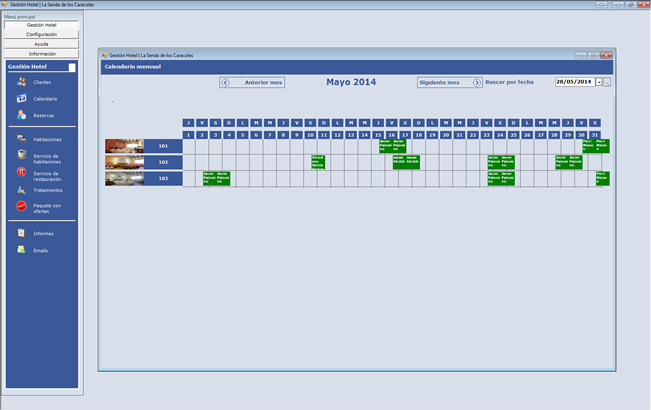Open the Tratamientos icon
Screen dimensions: 651x410
(22, 190)
